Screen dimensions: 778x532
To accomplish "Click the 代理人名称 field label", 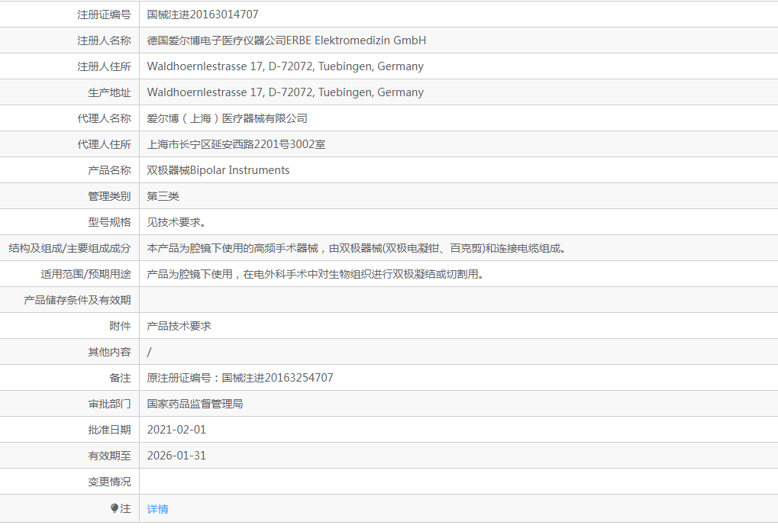I will pos(104,118).
